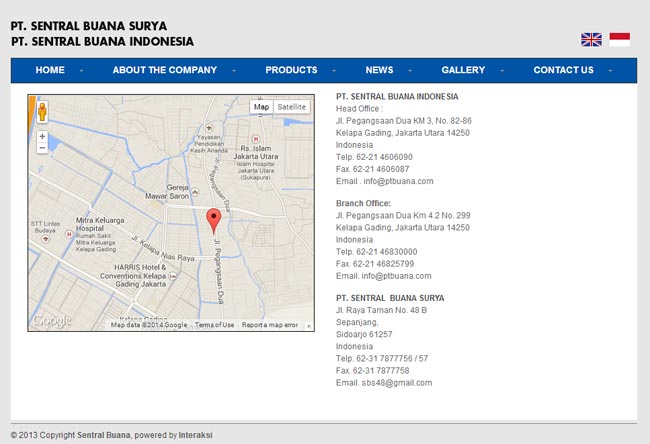The height and width of the screenshot is (444, 650).
Task: Open the HOME menu item
Action: (50, 70)
